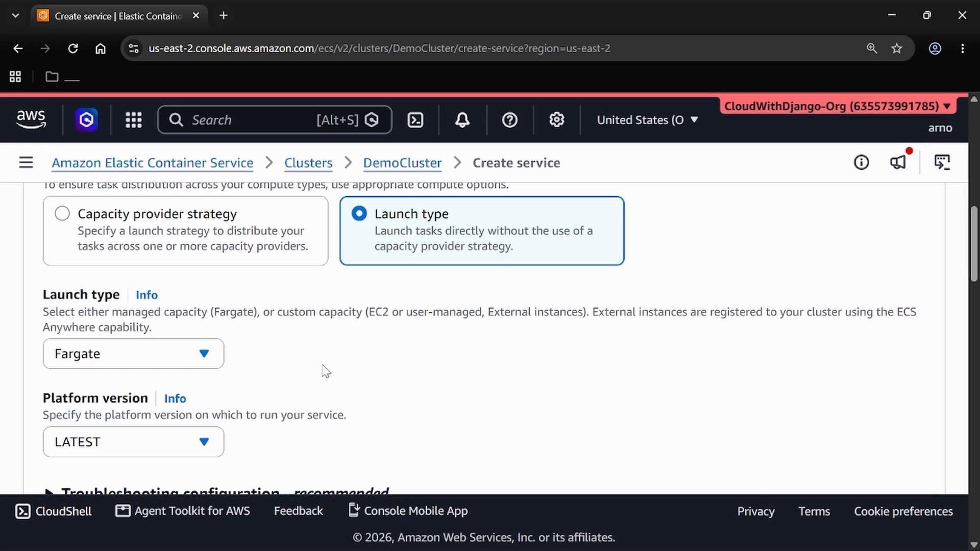The image size is (980, 551).
Task: Open Agent Toolkit for AWS in footer
Action: 183,511
